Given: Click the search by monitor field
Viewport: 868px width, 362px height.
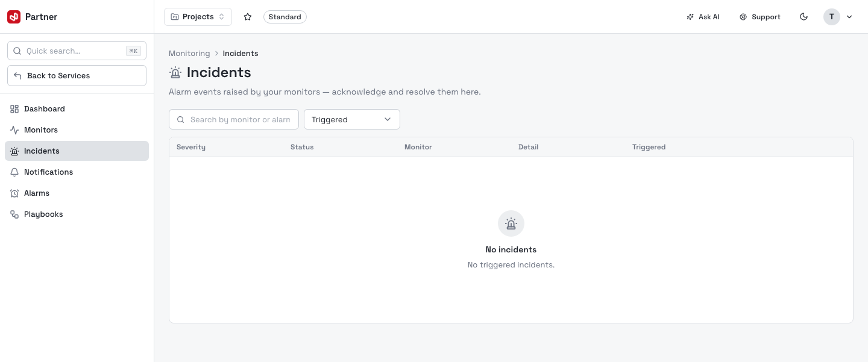Looking at the screenshot, I should click(x=234, y=119).
